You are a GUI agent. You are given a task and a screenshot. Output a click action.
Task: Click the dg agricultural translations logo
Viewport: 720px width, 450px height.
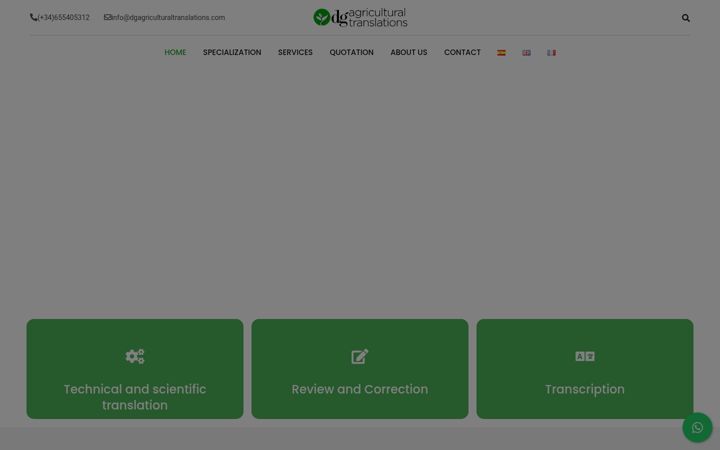360,17
